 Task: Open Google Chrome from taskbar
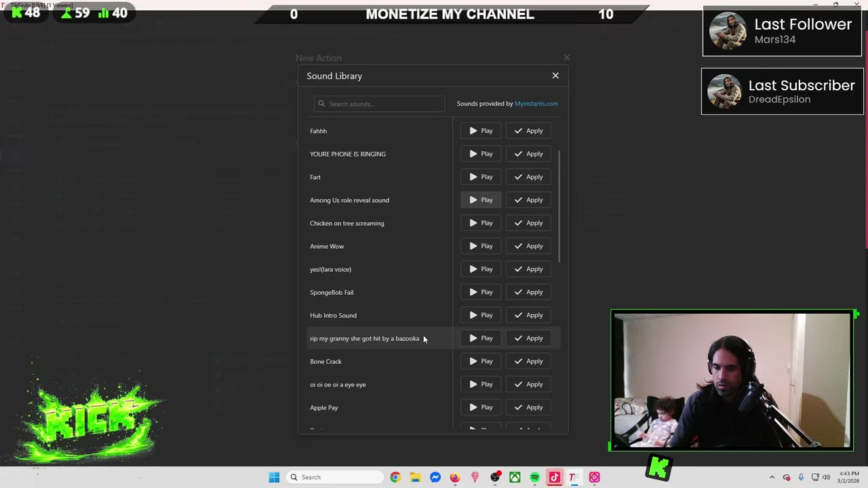coord(395,477)
